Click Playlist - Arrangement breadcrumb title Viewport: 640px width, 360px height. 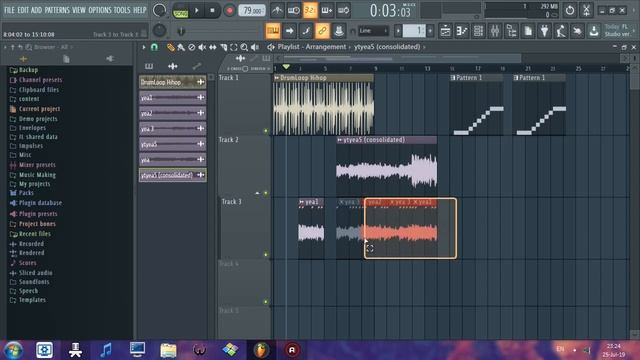(x=312, y=47)
